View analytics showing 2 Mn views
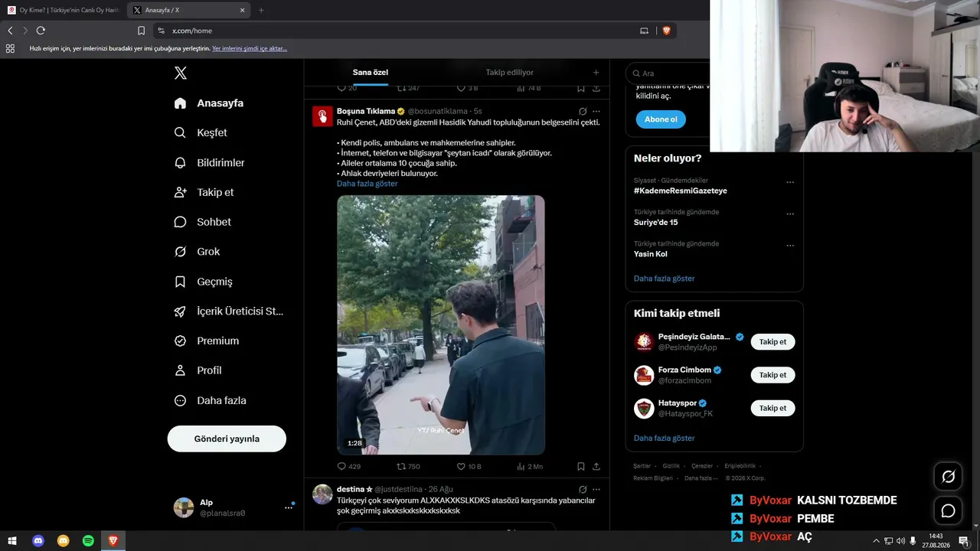The width and height of the screenshot is (980, 551). 529,466
